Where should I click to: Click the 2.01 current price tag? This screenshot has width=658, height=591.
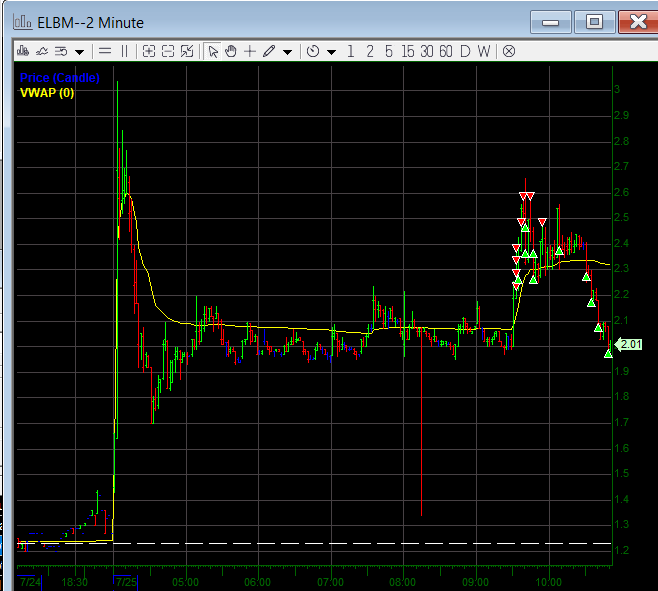point(629,345)
